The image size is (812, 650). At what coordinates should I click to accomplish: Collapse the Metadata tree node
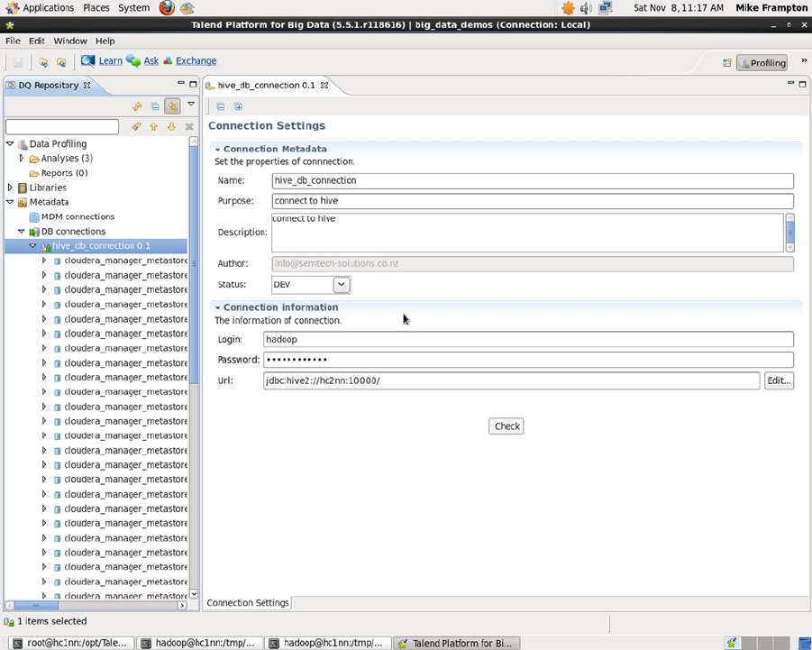(x=10, y=202)
